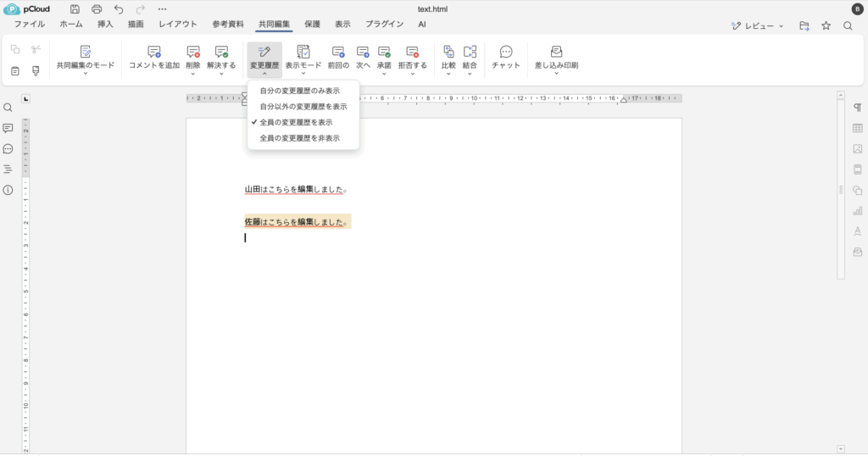The height and width of the screenshot is (456, 868).
Task: Switch to the ホーム tab
Action: tap(71, 25)
